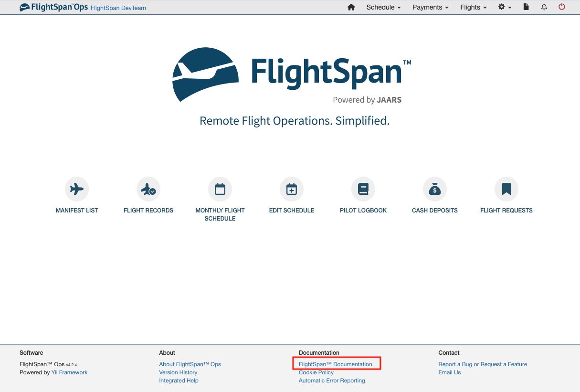Screen dimensions: 580x392
Task: Select the FlightSpan DevTeam link
Action: tap(118, 8)
